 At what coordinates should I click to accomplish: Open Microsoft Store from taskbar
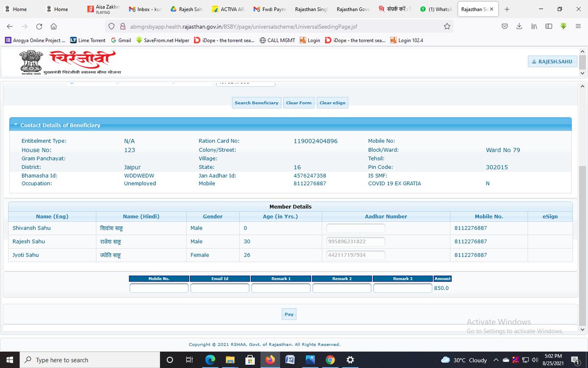[x=249, y=360]
